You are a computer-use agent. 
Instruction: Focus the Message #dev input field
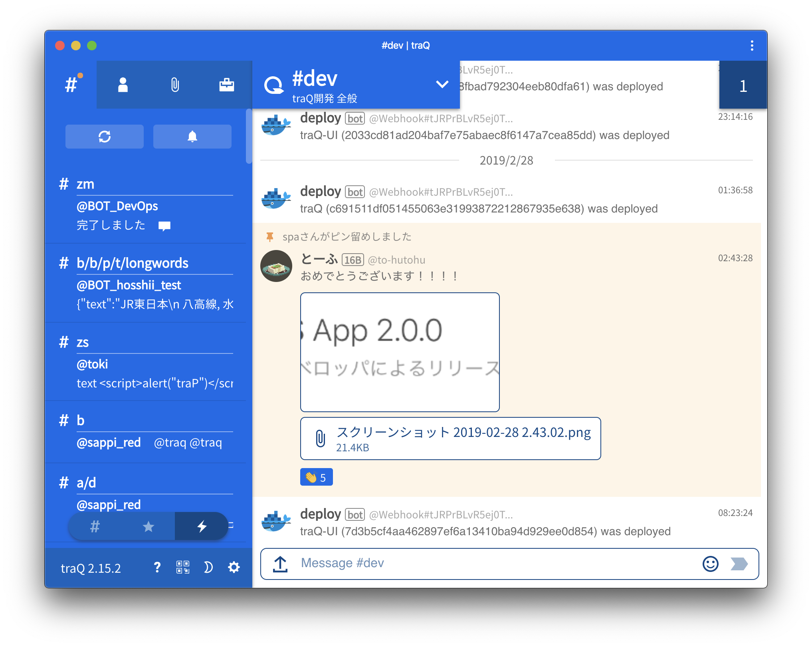point(495,563)
